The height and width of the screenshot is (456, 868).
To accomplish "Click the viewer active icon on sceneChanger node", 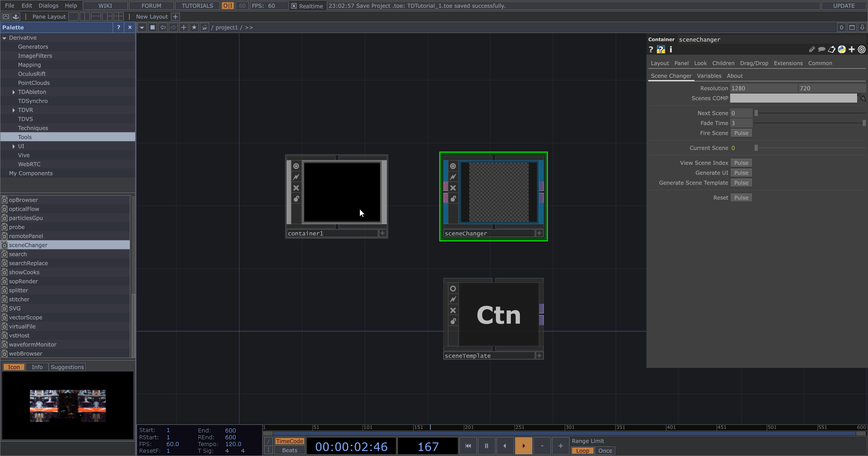I will (453, 166).
